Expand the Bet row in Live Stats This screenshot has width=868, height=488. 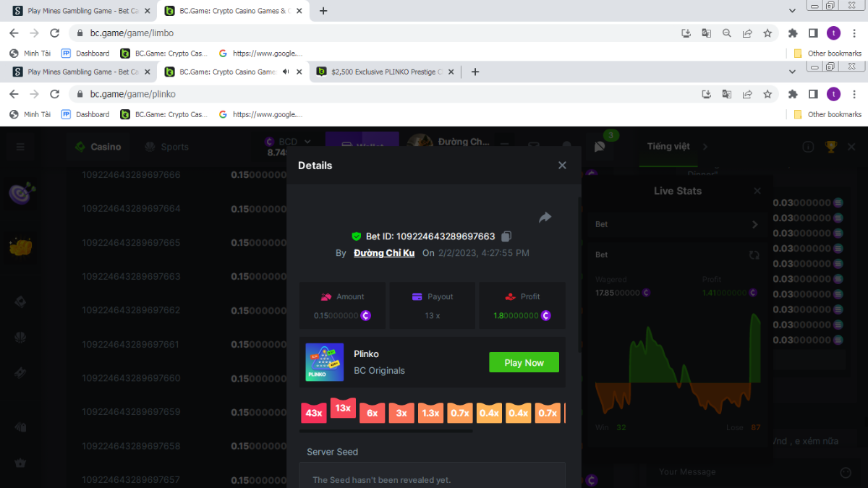pyautogui.click(x=754, y=225)
